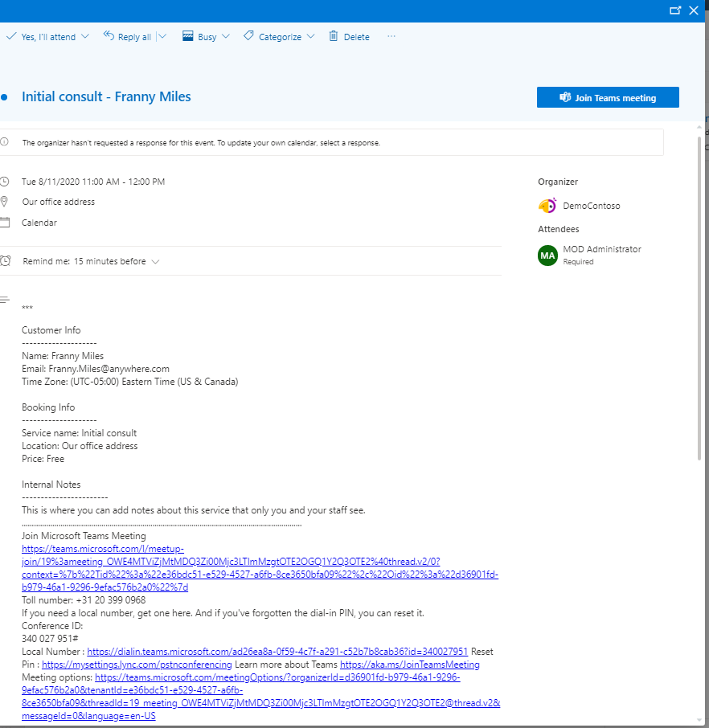This screenshot has width=709, height=728.
Task: Click the 'Service name: Initial consult' line
Action: 79,433
